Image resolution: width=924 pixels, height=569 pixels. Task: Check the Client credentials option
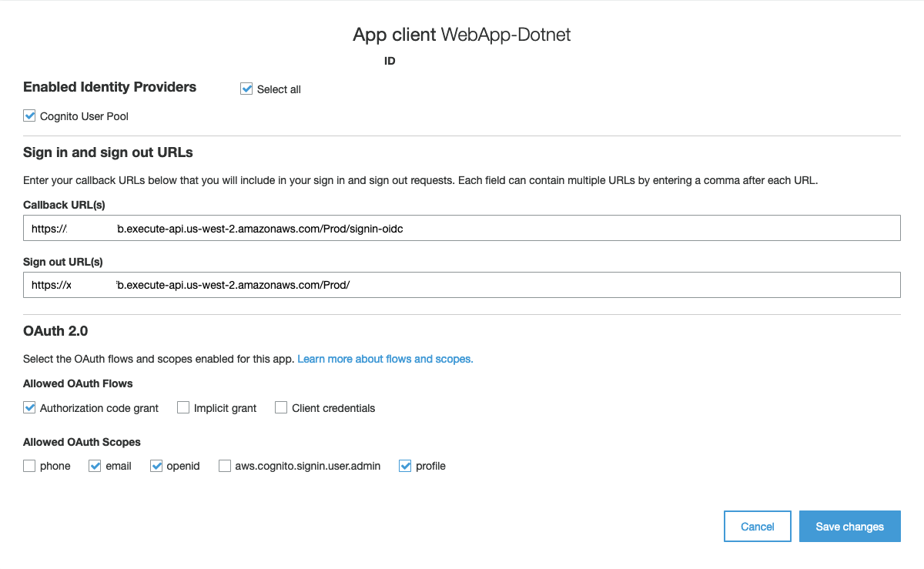[x=281, y=408]
